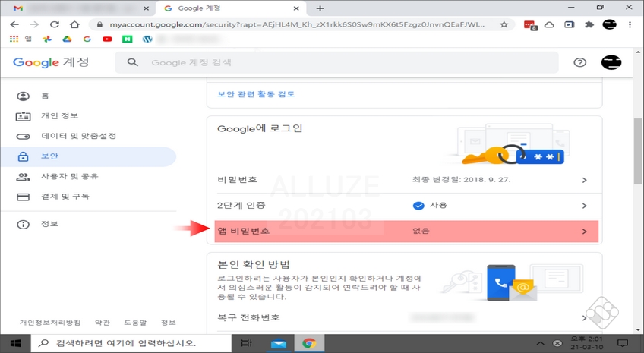Click 없음 value in 앱 비밀번호 row
This screenshot has width=644, height=353.
pyautogui.click(x=421, y=231)
